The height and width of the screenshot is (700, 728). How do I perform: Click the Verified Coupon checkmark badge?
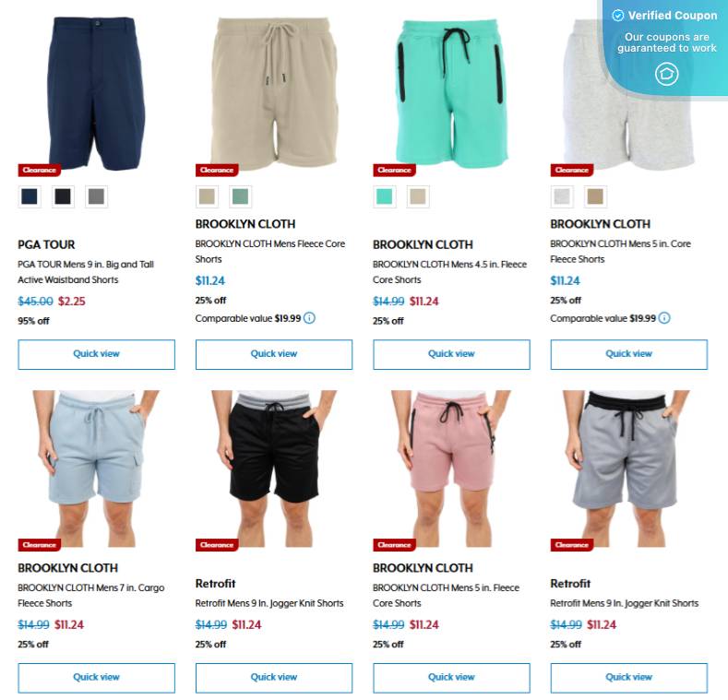click(617, 16)
